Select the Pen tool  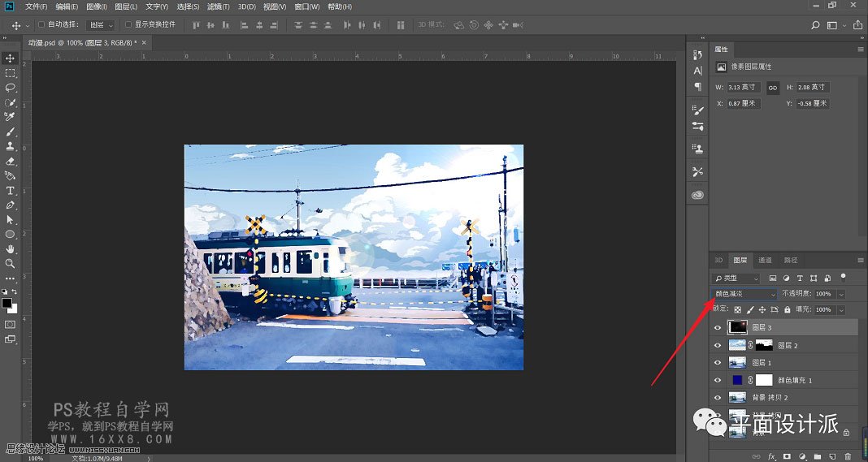click(10, 205)
